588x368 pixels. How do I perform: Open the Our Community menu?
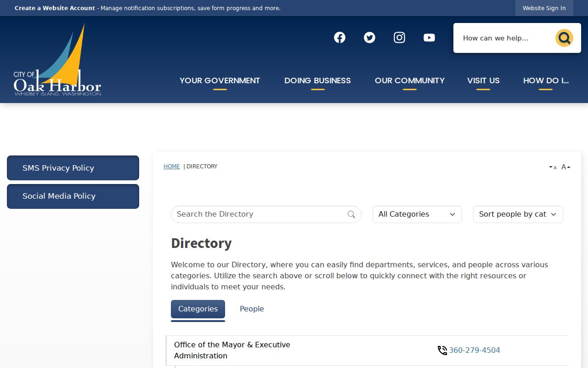click(x=410, y=81)
